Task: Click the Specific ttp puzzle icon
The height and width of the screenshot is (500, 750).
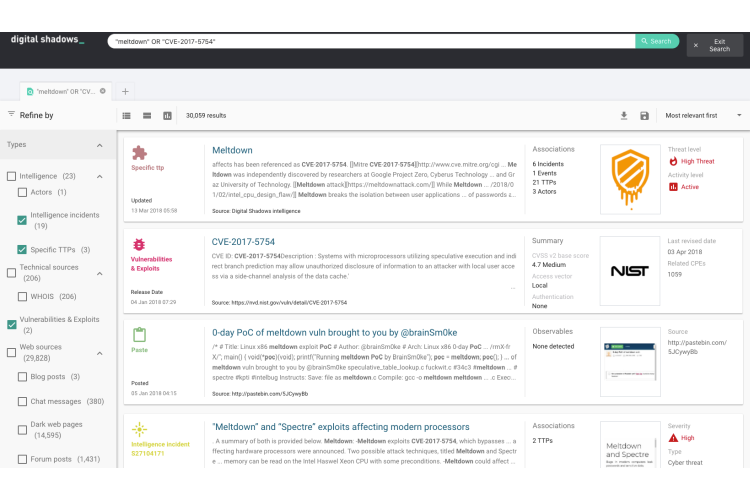Action: (x=139, y=153)
